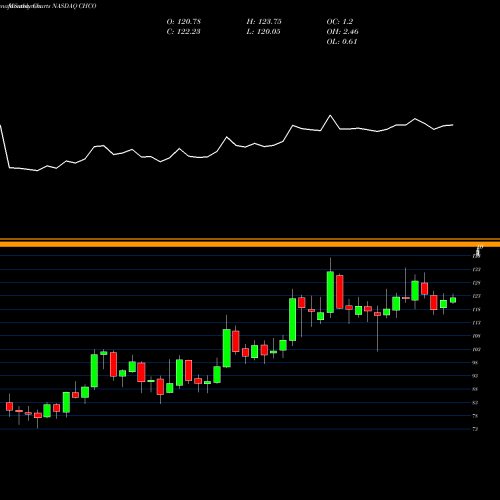Click the 73 price axis label

[476, 429]
